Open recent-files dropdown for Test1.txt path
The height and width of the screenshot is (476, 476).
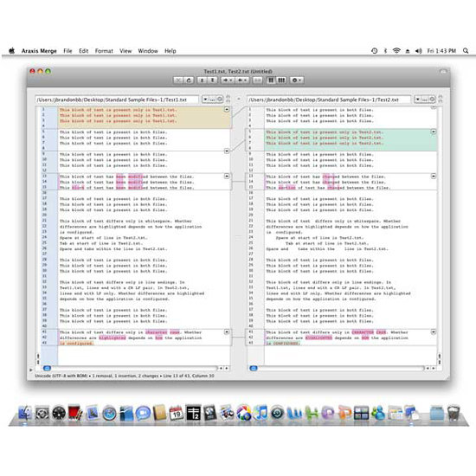[x=205, y=100]
